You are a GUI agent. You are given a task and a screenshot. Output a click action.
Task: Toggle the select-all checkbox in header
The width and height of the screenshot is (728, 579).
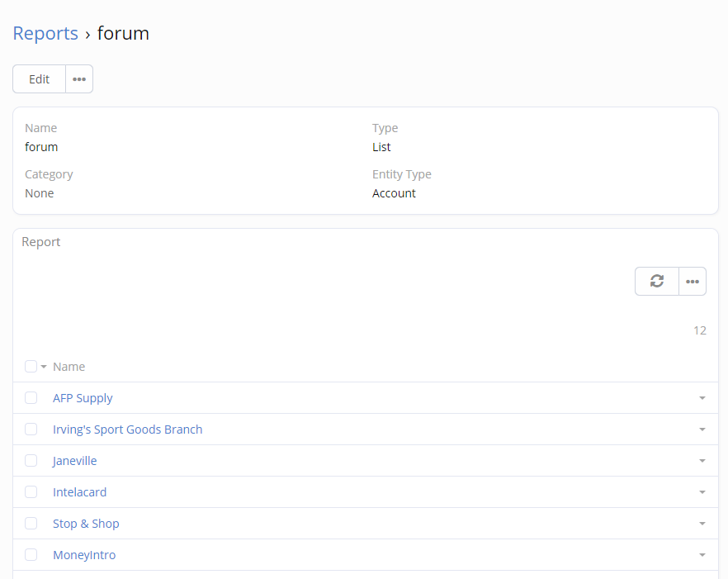click(x=31, y=367)
